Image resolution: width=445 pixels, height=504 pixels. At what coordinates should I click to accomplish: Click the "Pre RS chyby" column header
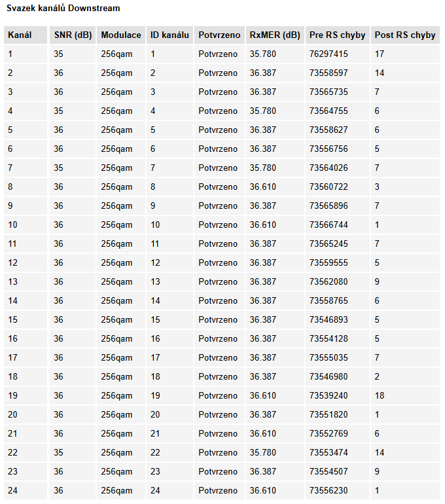(x=337, y=35)
